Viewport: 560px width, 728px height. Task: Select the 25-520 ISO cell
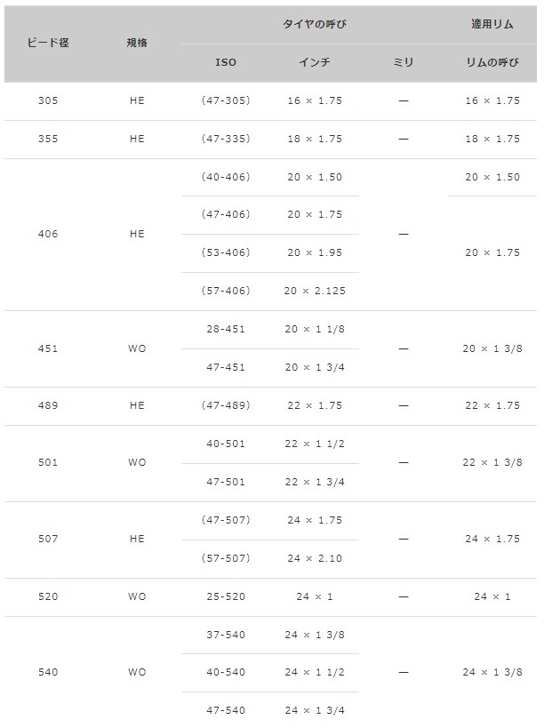[x=226, y=596]
